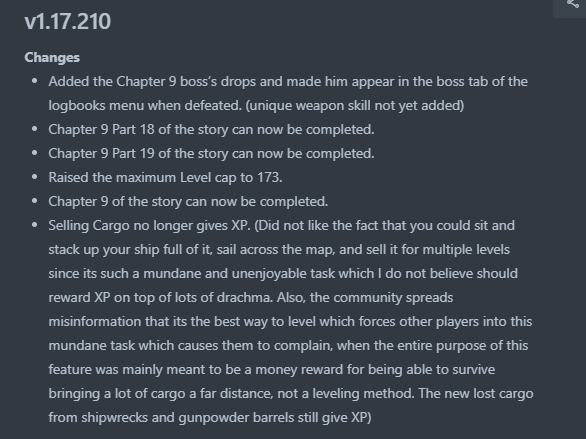This screenshot has width=586, height=439.
Task: Click the 'Chapter 9 Part 19' line
Action: click(x=211, y=154)
